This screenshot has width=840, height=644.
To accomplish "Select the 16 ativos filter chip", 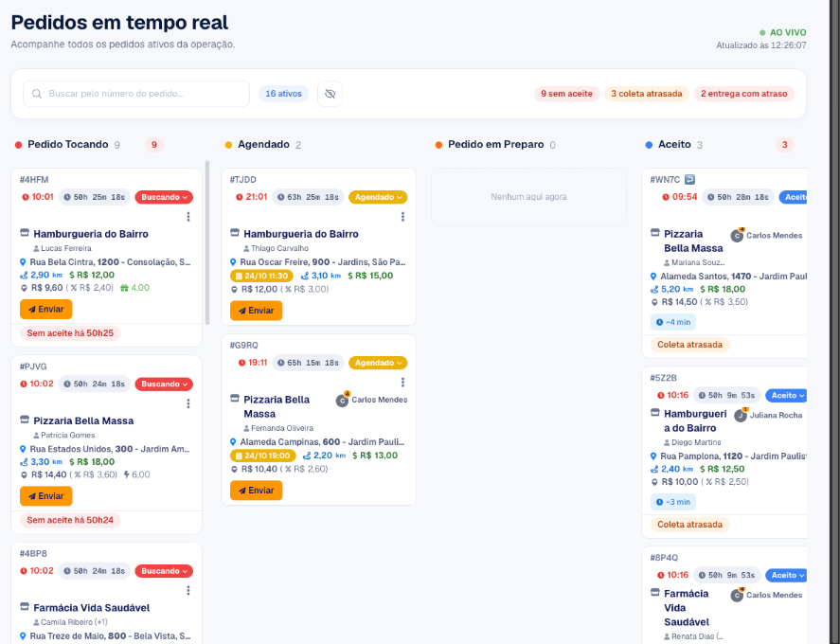I will click(x=283, y=94).
